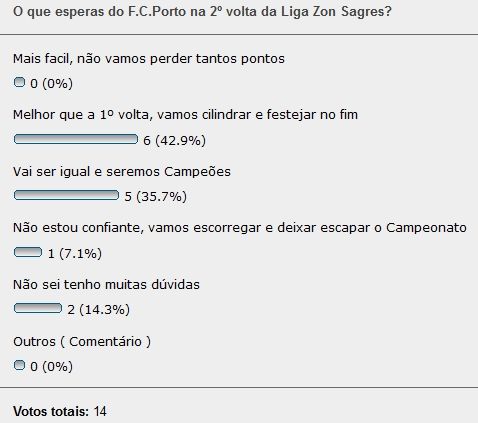This screenshot has width=478, height=423.
Task: Click the 0 (0%) result under 'Mais facil'
Action: tap(51, 83)
